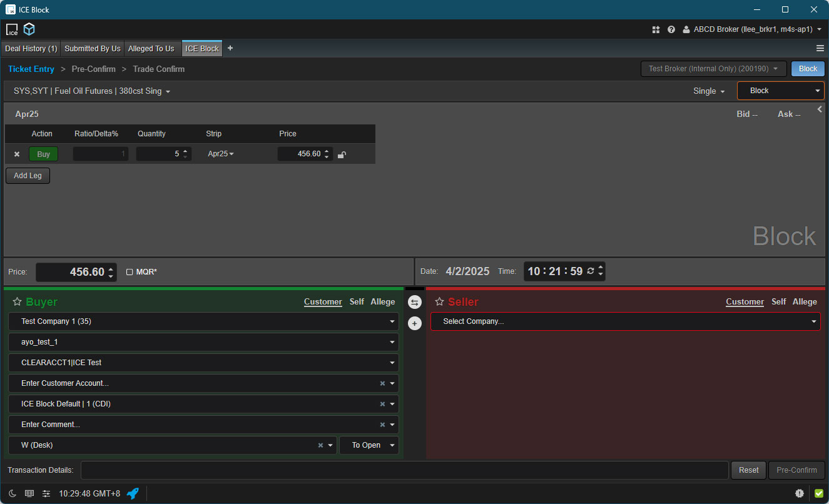Viewport: 829px width, 504px height.
Task: Open Test Broker (Internal Only) dropdown
Action: [713, 69]
